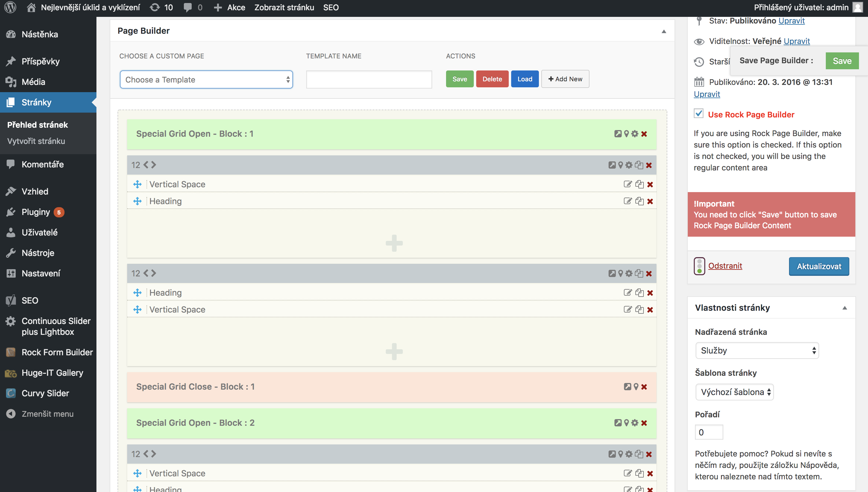The height and width of the screenshot is (492, 868).
Task: Increase width of the first 12 column
Action: (154, 165)
